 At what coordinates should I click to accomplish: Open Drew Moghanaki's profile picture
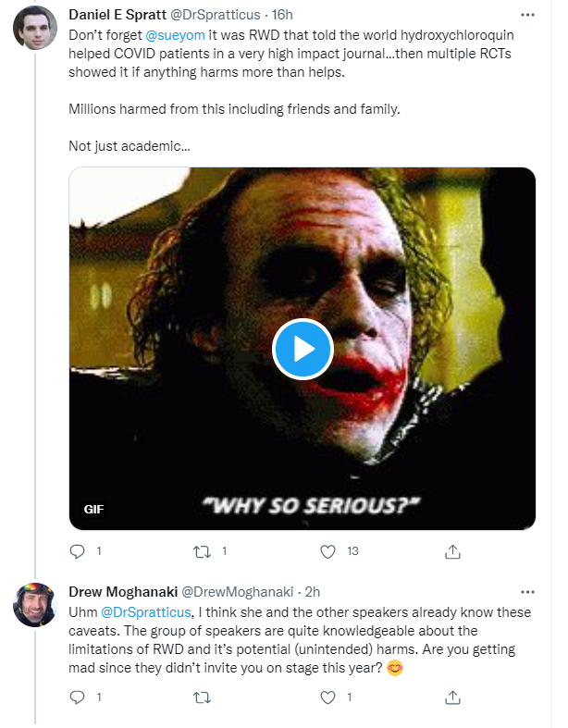tap(35, 606)
